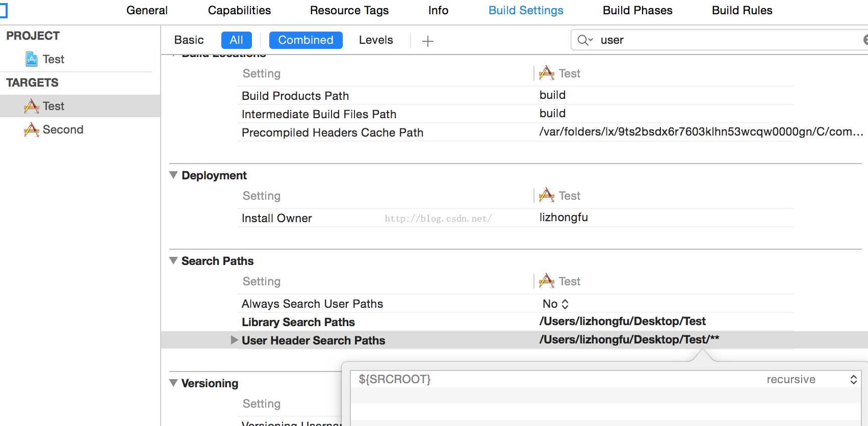Click the Install Owner value lizhongfu

click(x=564, y=217)
